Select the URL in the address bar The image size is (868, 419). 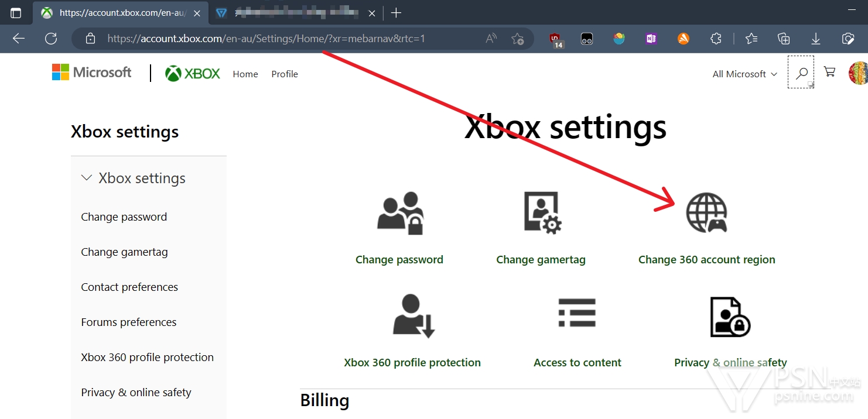(x=266, y=39)
